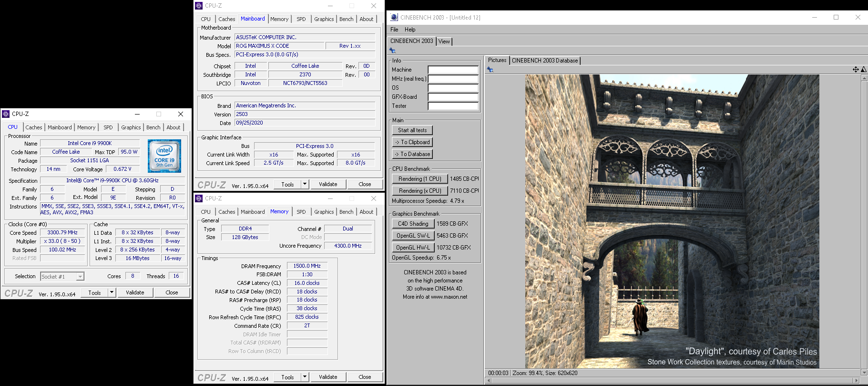Run the Rendering (1 CPU) benchmark

pyautogui.click(x=420, y=179)
